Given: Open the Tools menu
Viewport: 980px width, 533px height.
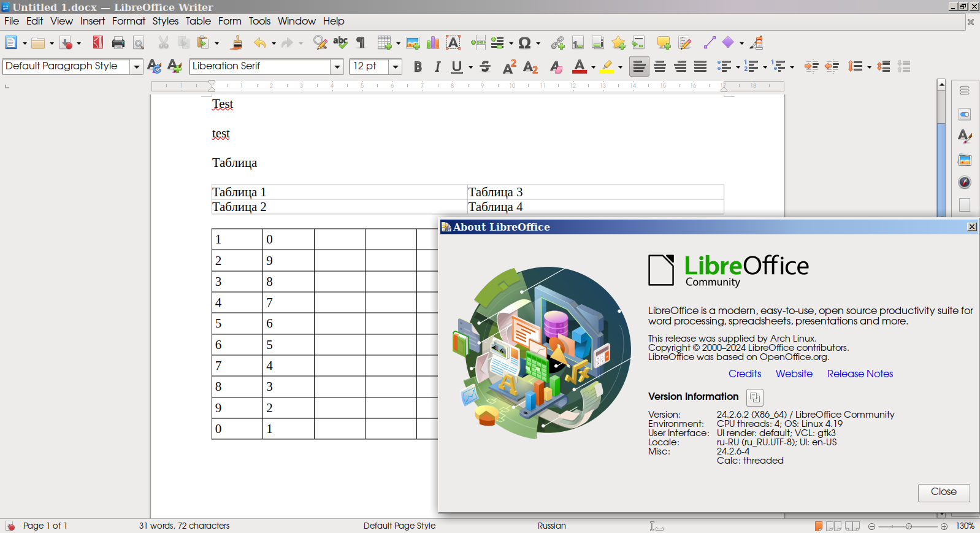Looking at the screenshot, I should [259, 21].
